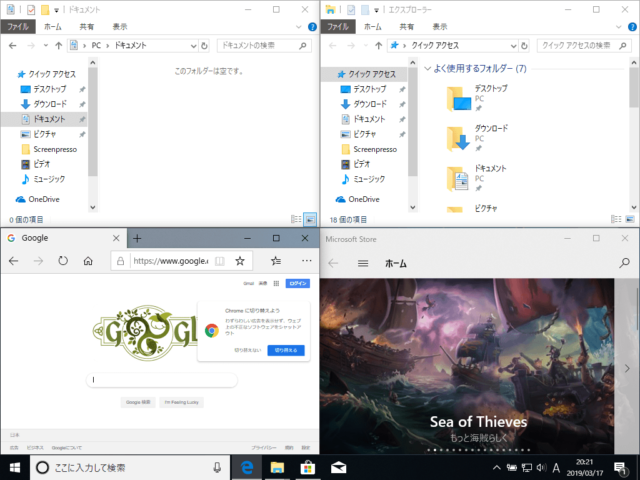This screenshot has height=480, width=640.
Task: Click the Windows Start button
Action: (x=15, y=467)
